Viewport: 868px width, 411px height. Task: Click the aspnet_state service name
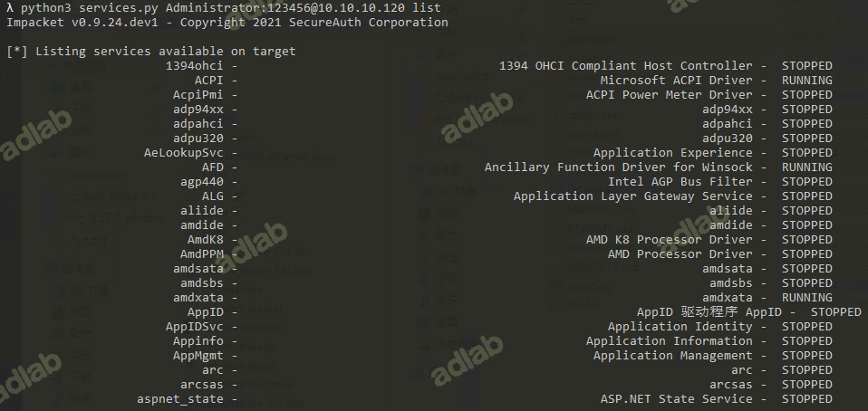[179, 398]
